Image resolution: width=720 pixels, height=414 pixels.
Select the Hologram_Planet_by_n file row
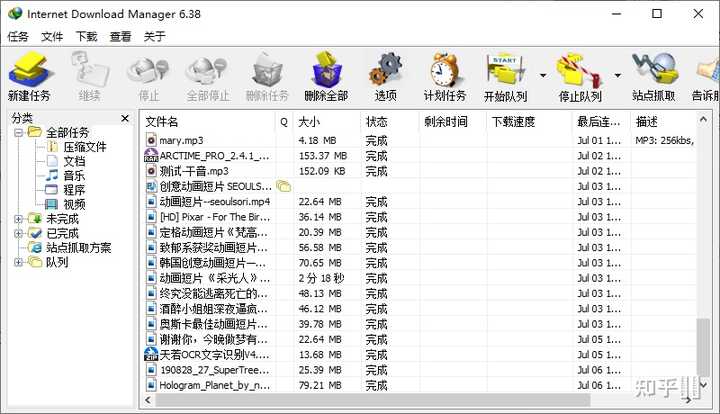[420, 385]
